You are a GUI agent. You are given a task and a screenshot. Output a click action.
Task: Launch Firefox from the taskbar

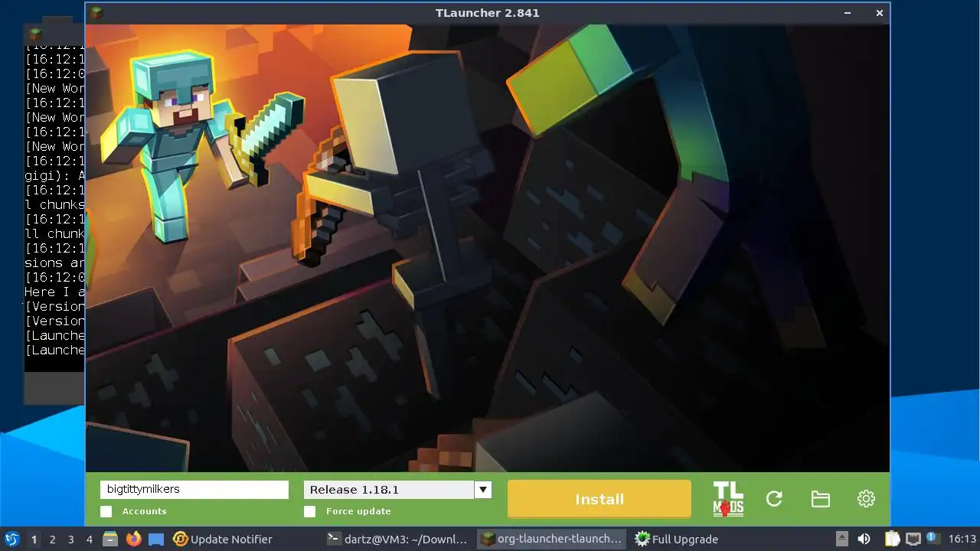(x=133, y=540)
